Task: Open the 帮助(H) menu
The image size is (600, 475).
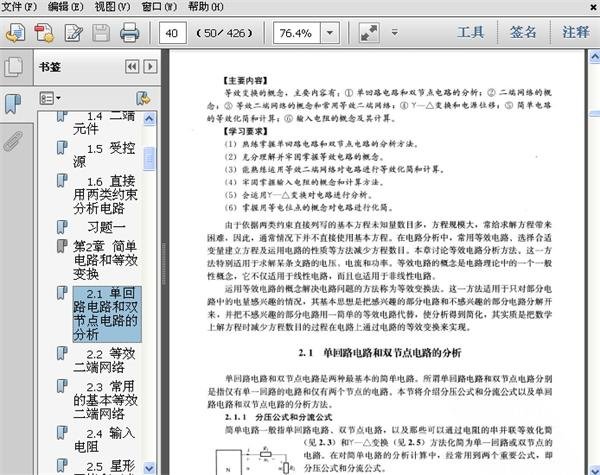Action: (205, 7)
